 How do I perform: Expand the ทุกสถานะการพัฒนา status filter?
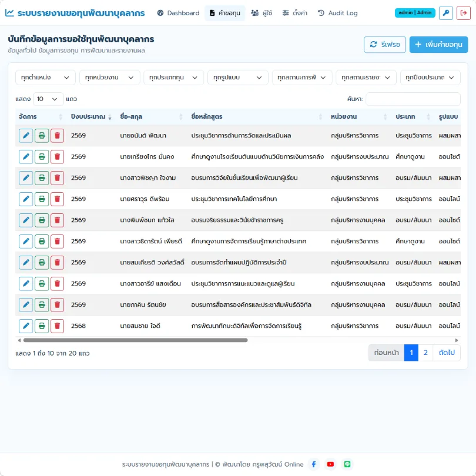(x=302, y=78)
